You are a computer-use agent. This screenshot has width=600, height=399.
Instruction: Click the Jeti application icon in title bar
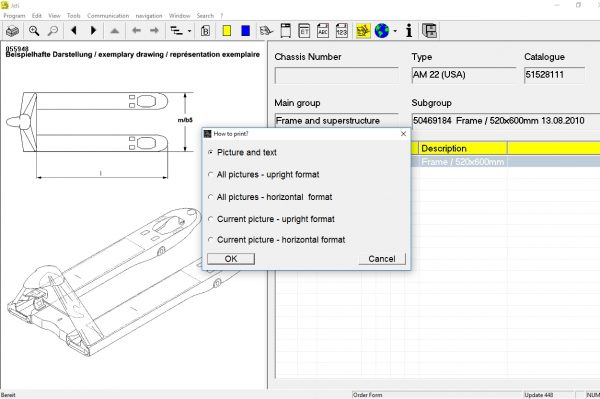(5, 5)
